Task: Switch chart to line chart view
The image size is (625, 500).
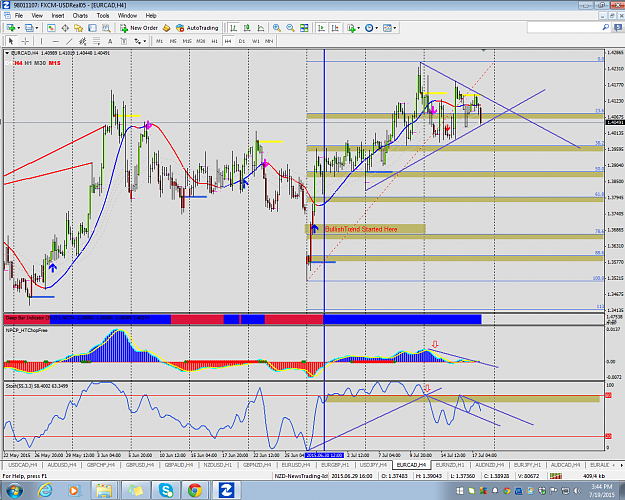Action: [x=261, y=28]
